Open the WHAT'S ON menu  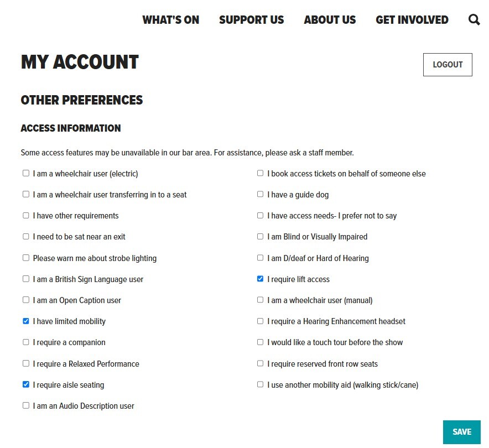tap(170, 19)
